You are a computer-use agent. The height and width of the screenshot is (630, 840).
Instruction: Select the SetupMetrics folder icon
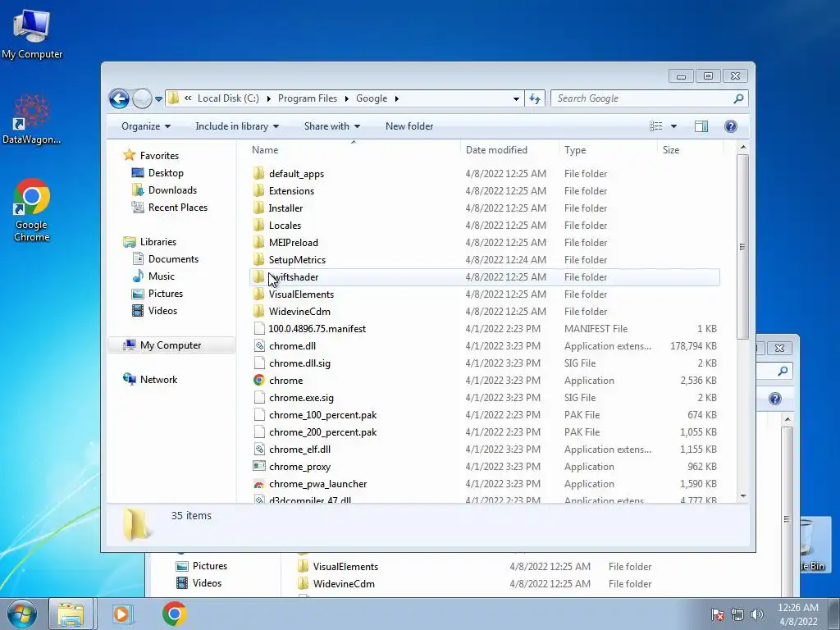click(258, 260)
